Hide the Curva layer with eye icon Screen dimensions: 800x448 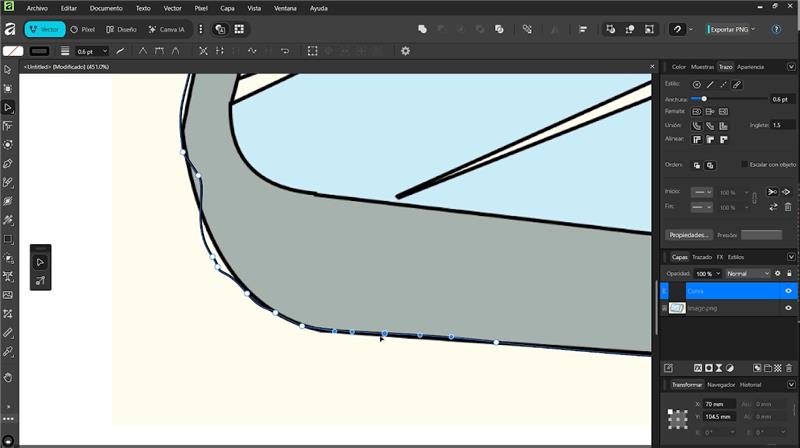coord(788,291)
